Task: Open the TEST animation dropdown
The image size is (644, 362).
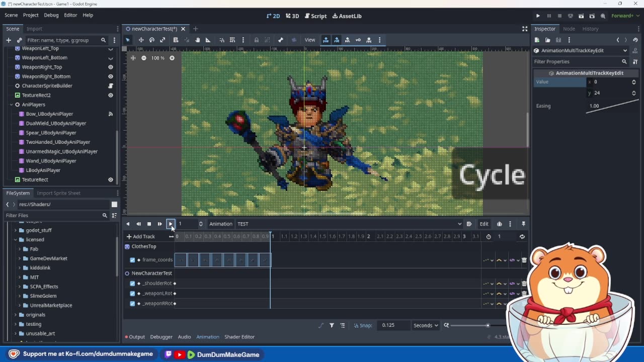Action: 349,224
